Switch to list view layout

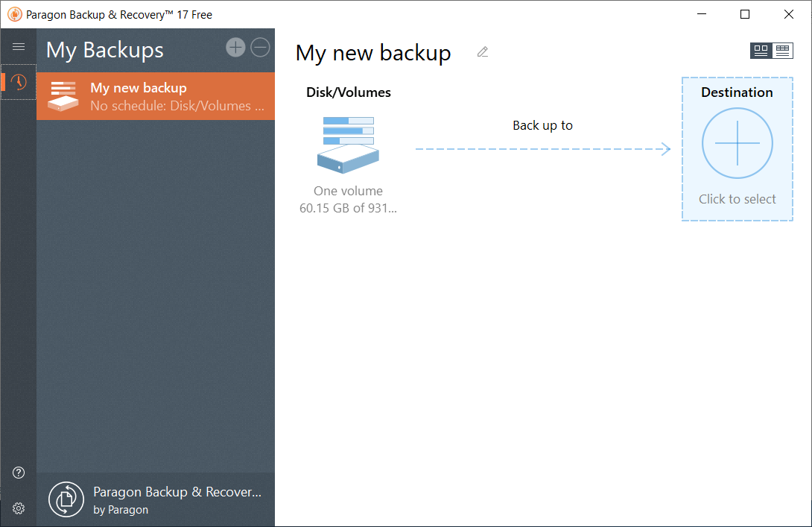point(782,51)
